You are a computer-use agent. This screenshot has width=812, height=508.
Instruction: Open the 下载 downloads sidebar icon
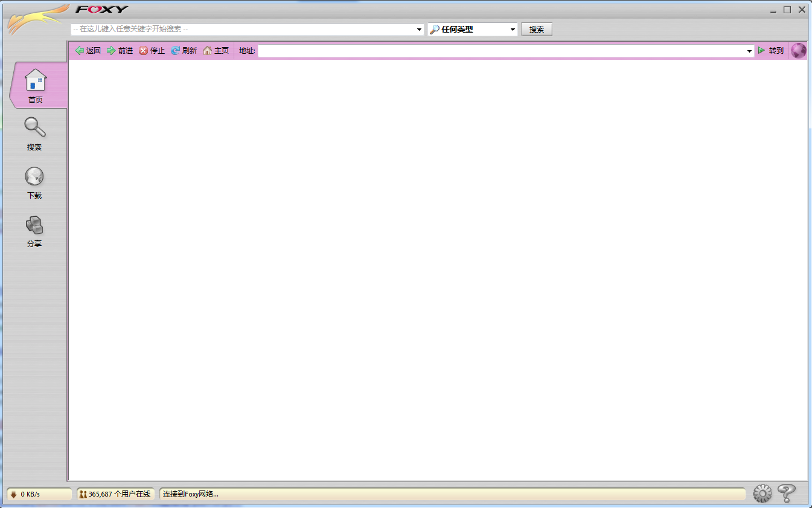pos(34,182)
